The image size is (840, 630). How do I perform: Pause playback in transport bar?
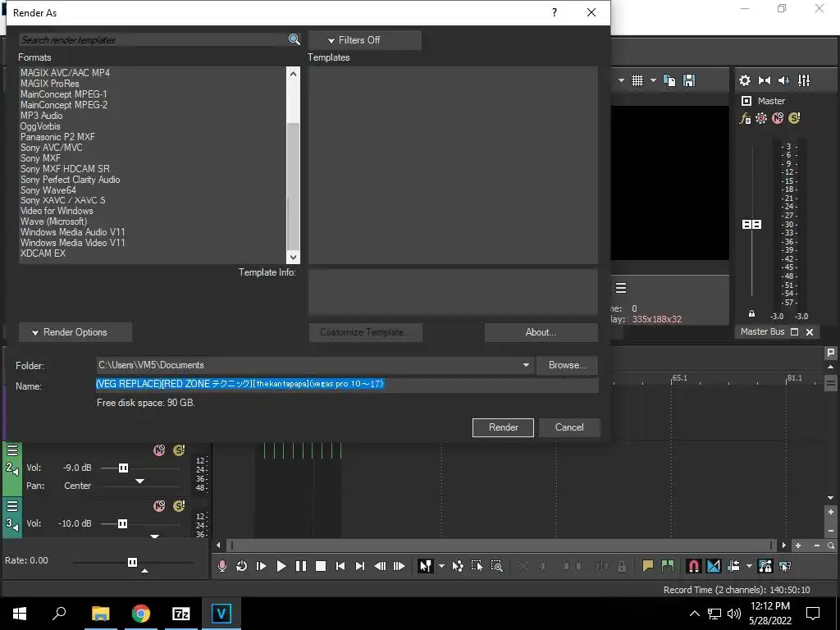tap(301, 566)
